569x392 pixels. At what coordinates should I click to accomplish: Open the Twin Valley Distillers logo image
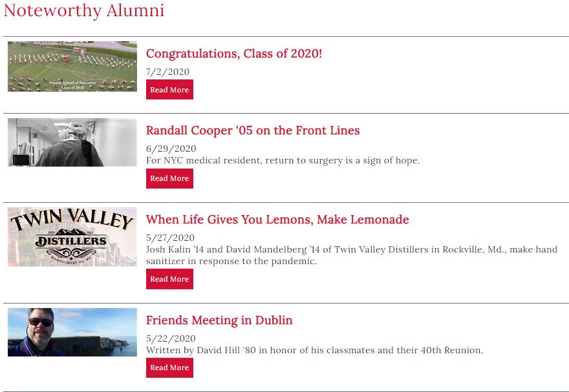pos(72,237)
